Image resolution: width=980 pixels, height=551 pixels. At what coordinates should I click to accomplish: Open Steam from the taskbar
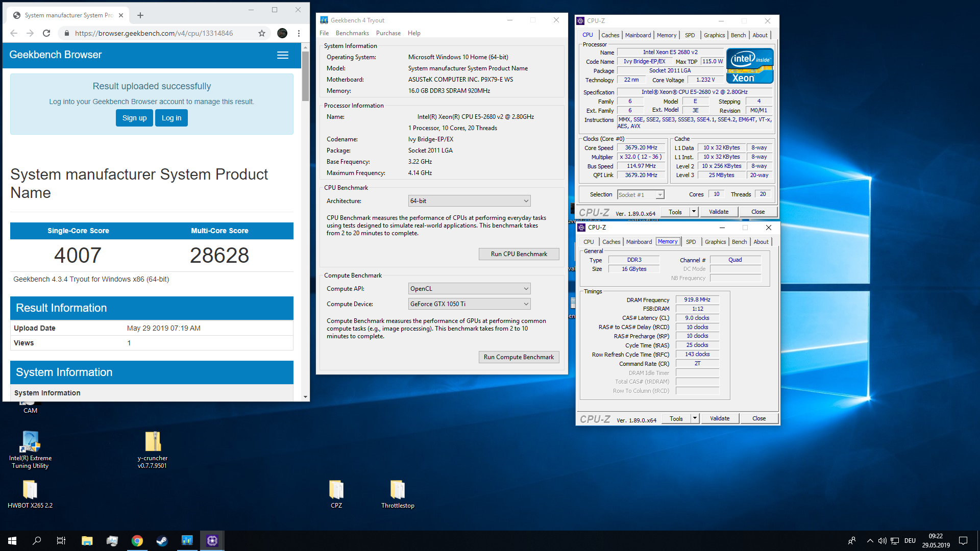(x=162, y=541)
